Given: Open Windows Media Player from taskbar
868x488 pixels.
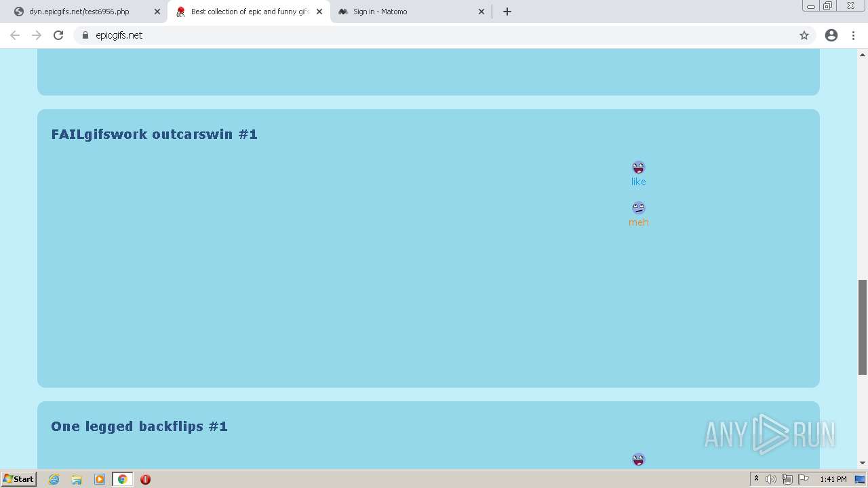Looking at the screenshot, I should coord(100,479).
